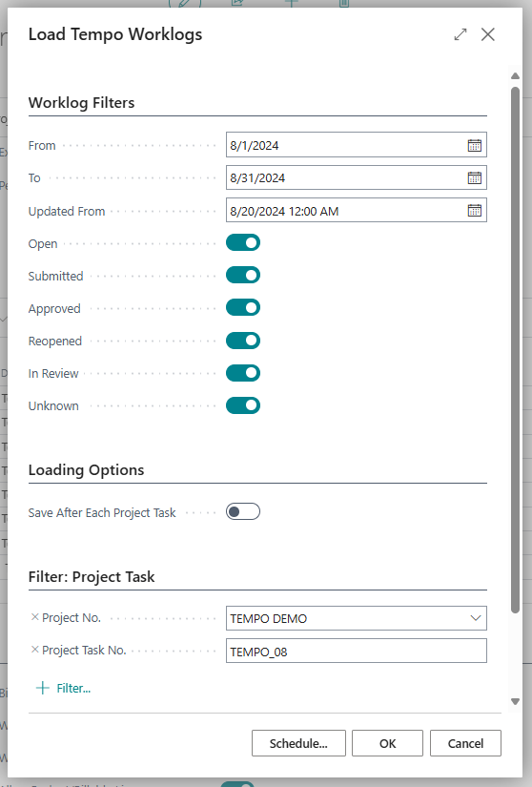Enable Save After Each Project Task
The width and height of the screenshot is (532, 787).
(x=243, y=512)
